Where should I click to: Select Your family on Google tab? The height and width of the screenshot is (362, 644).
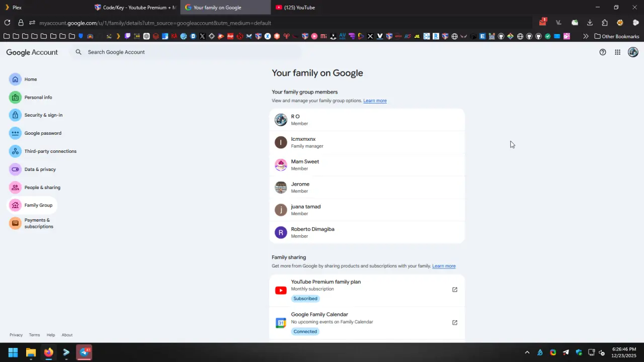coord(225,8)
